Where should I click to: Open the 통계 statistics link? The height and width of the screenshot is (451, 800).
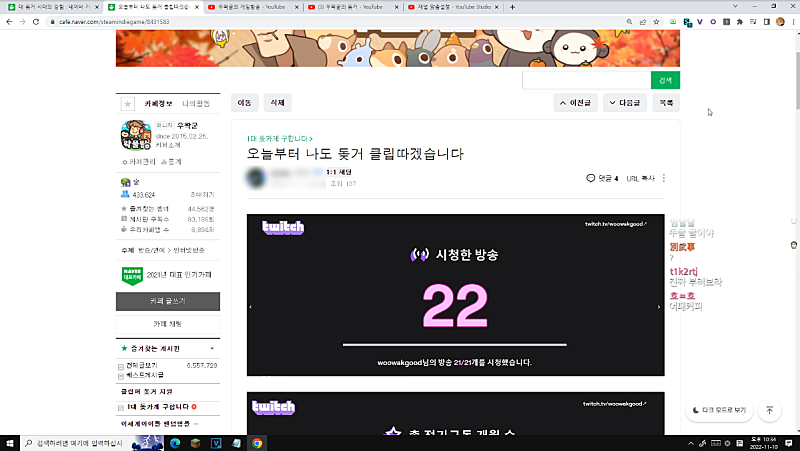tap(171, 162)
